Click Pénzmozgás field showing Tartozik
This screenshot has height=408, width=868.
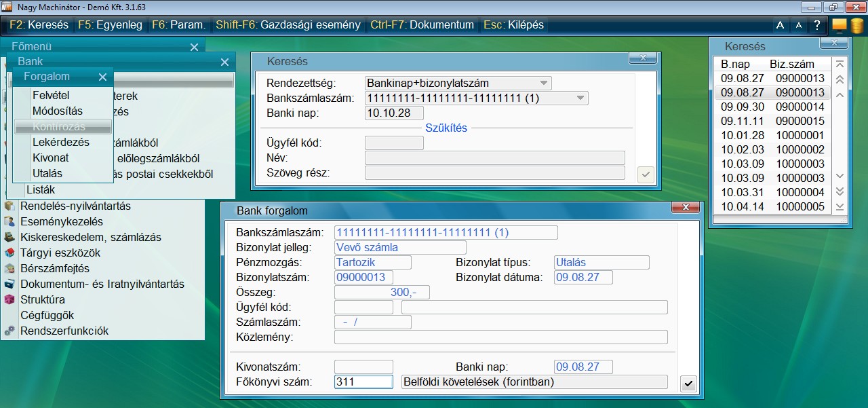point(372,262)
